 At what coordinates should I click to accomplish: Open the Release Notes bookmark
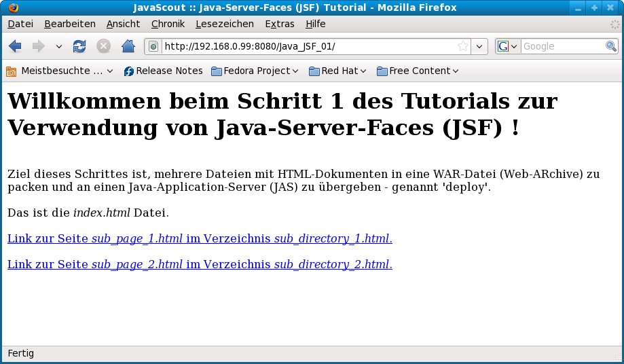163,71
